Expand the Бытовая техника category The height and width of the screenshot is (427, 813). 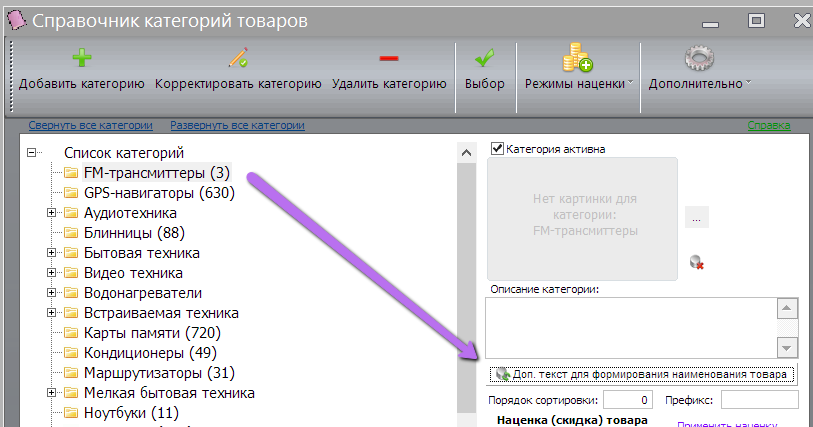click(51, 252)
